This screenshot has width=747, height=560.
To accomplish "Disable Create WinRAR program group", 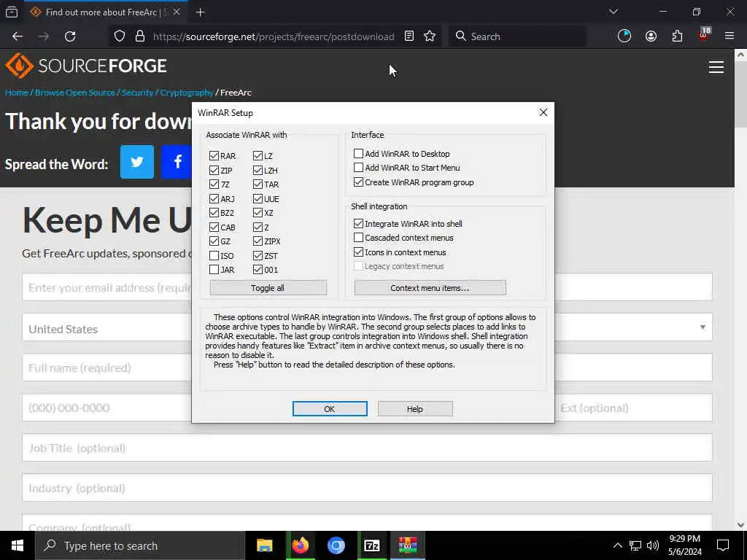I will point(358,182).
